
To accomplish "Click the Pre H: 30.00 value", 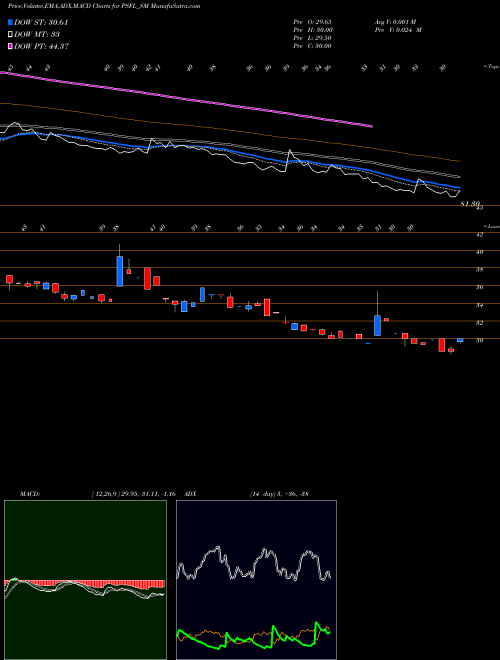I will (x=312, y=30).
